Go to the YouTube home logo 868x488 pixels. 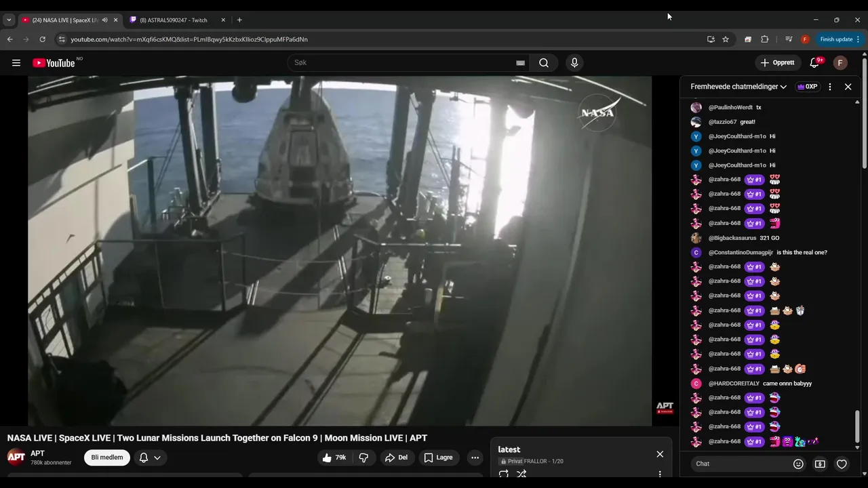[54, 63]
